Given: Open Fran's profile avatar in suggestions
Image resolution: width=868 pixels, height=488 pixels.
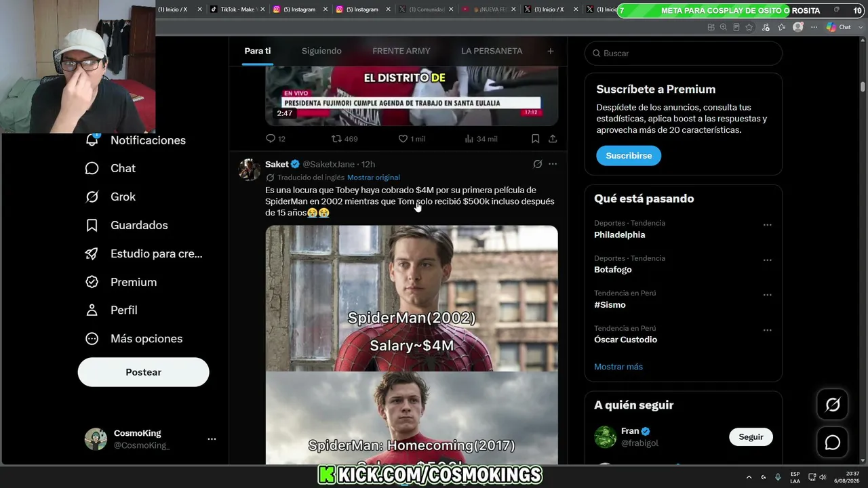Looking at the screenshot, I should coord(606,437).
